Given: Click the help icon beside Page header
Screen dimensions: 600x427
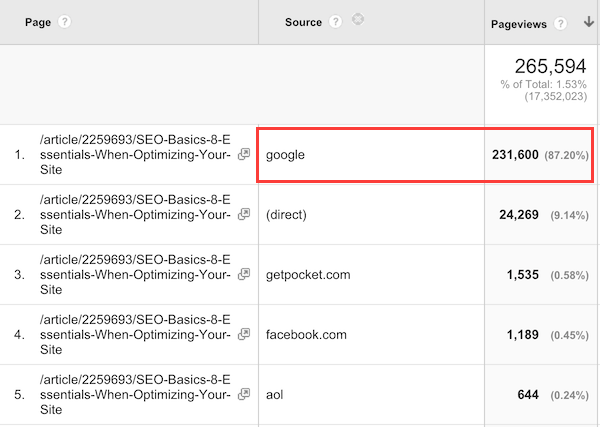Looking at the screenshot, I should (64, 22).
